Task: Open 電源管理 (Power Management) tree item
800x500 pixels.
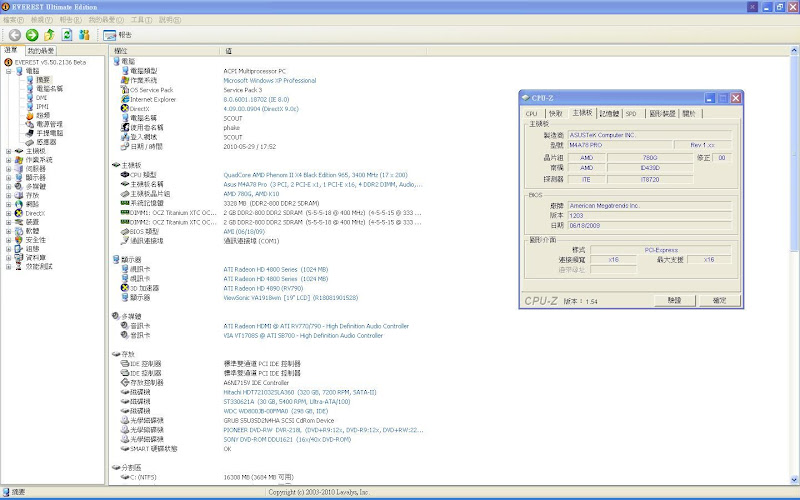Action: tap(49, 124)
